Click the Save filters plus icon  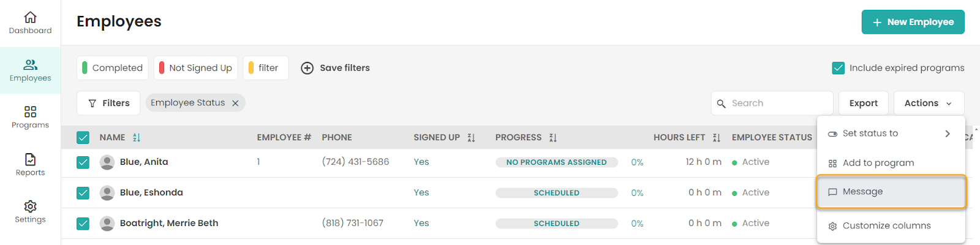tap(307, 68)
